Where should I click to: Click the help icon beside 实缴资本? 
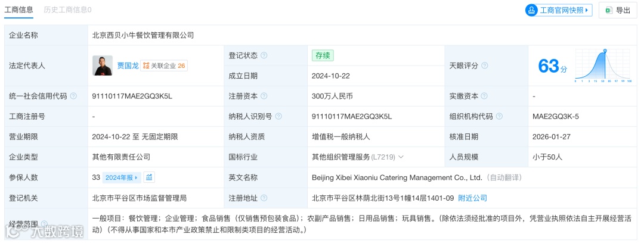[484, 96]
